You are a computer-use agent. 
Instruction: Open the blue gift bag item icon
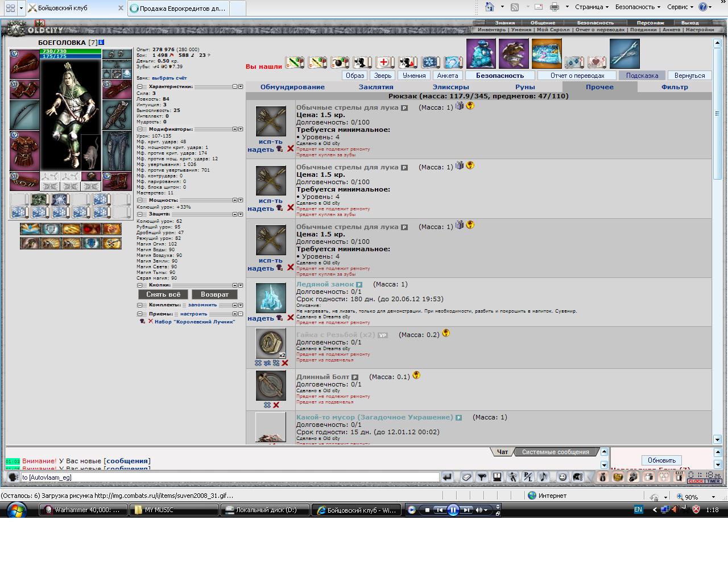click(481, 54)
